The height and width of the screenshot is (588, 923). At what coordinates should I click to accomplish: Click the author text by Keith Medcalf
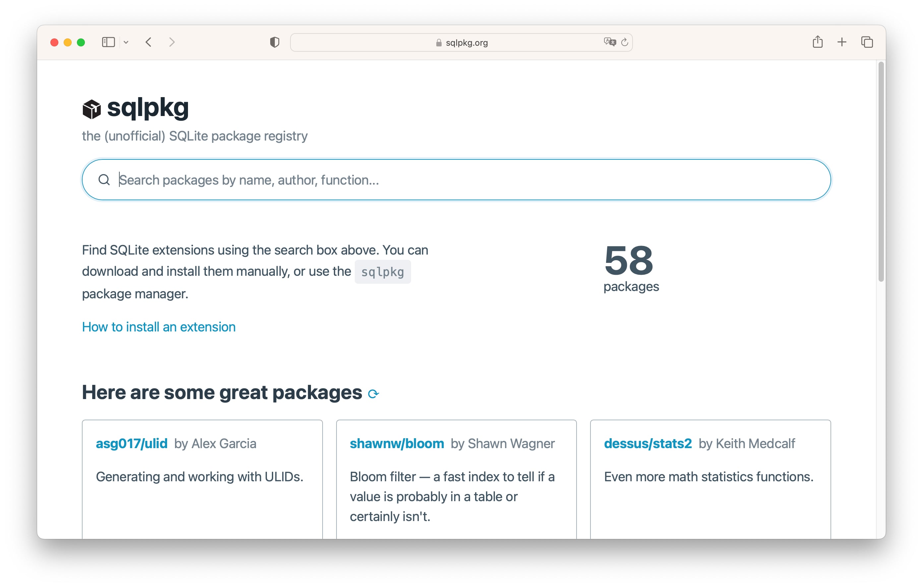point(747,443)
